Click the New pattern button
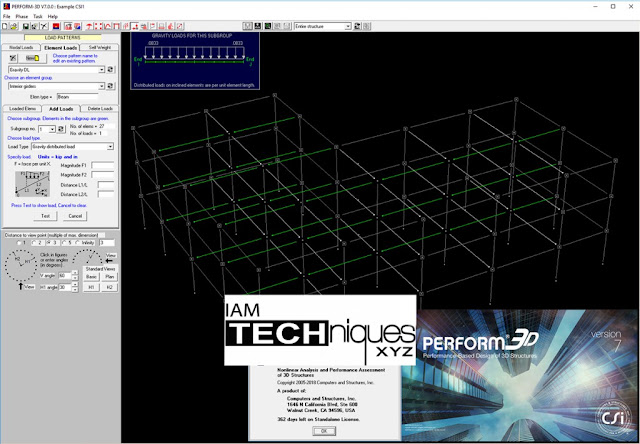640x444 pixels. [x=32, y=58]
